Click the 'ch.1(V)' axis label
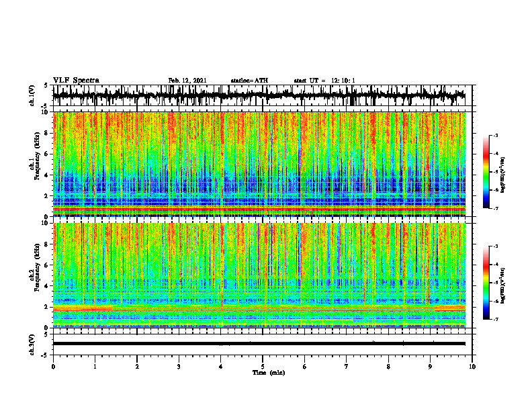Viewport: 532px width, 411px height. (32, 95)
